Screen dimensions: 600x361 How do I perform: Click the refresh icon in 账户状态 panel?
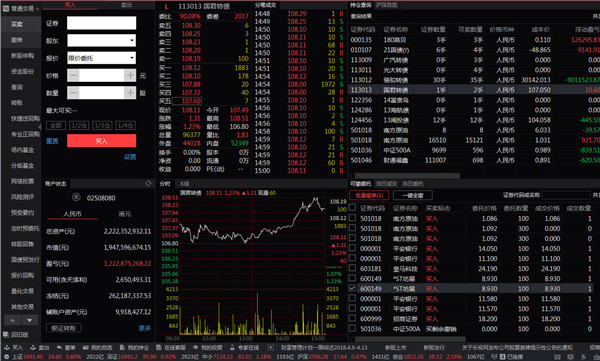[148, 184]
